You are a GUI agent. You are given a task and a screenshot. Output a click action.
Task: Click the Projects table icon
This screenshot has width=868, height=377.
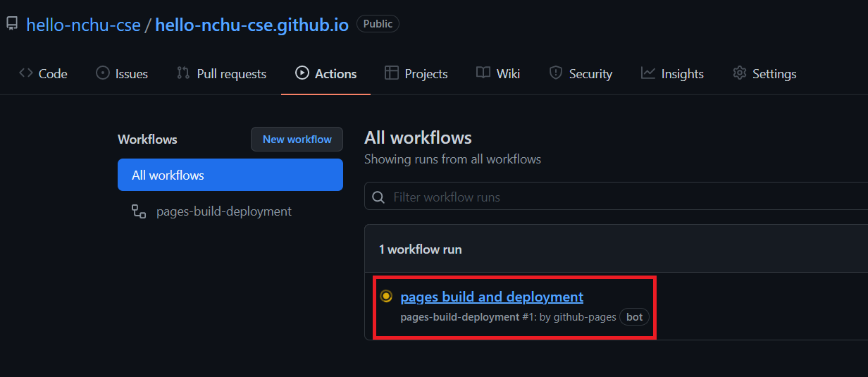tap(392, 73)
